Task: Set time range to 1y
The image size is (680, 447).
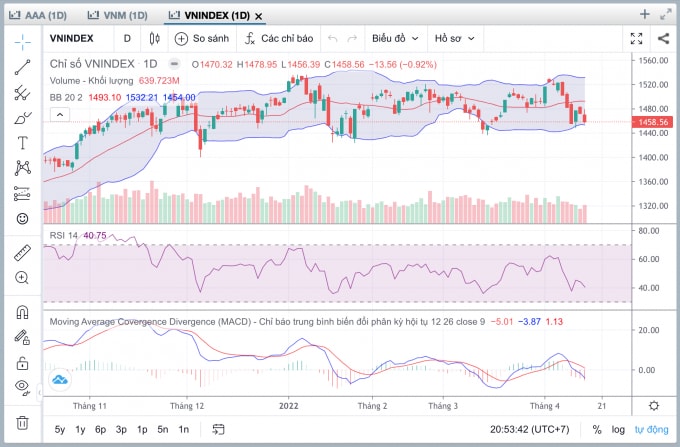Action: (80, 429)
